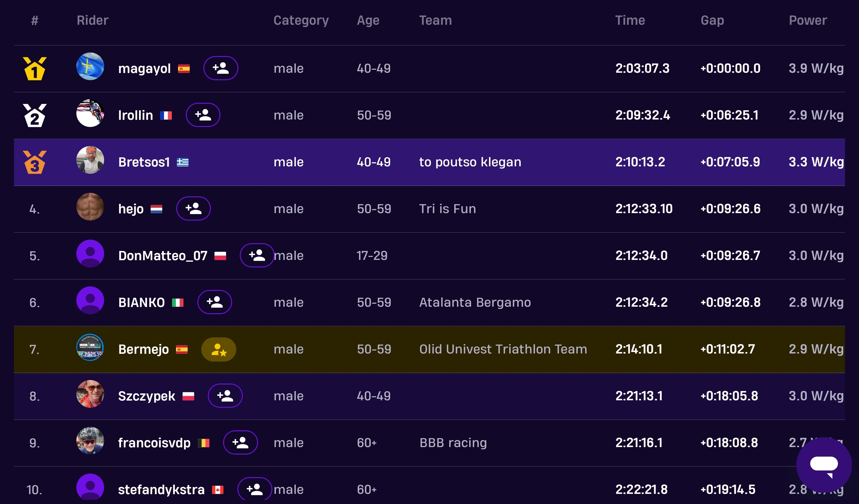Open the chat support bubble
859x504 pixels.
click(824, 464)
